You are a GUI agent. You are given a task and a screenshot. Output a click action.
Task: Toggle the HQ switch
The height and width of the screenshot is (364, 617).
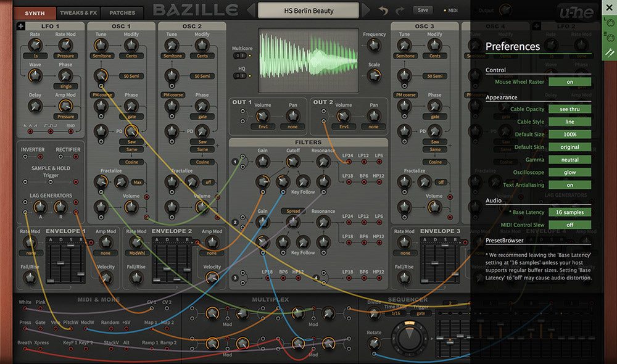click(239, 75)
